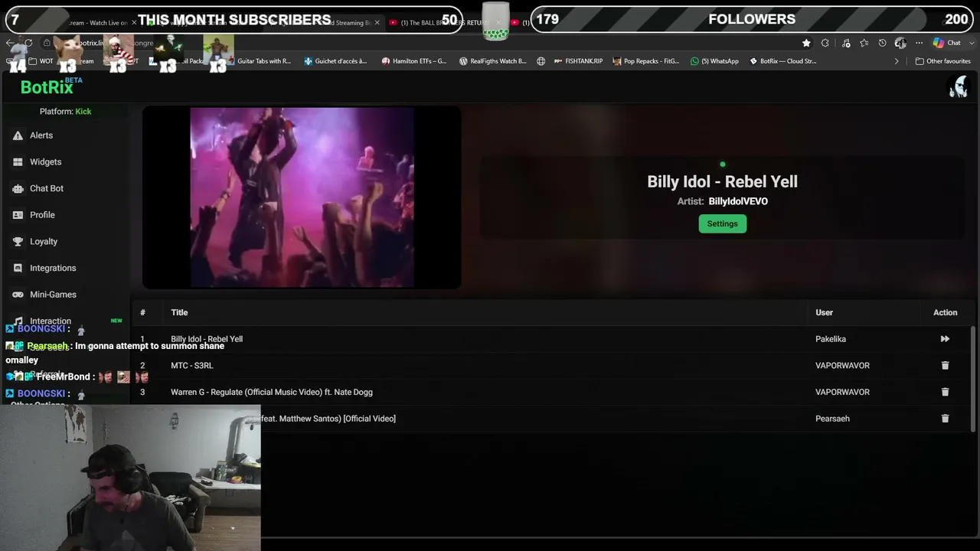Open the FISHTANK.RIP bookmark
Screen dimensions: 980x551
point(580,61)
